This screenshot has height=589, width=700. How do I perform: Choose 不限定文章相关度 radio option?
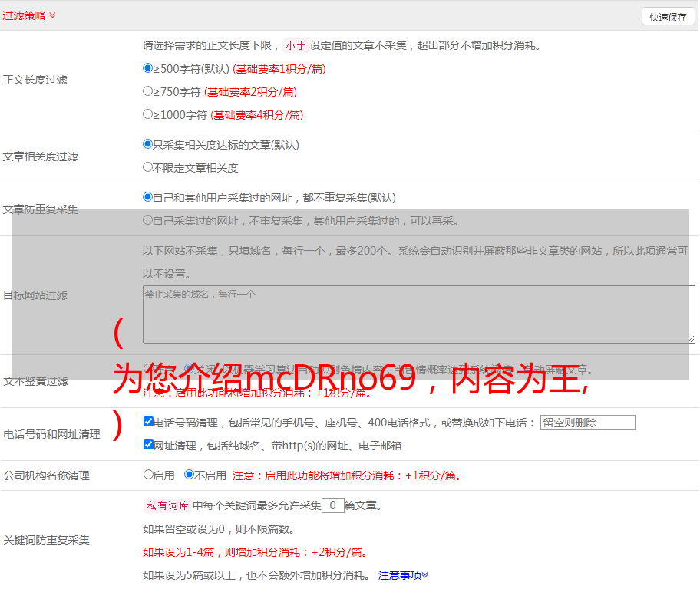point(148,167)
